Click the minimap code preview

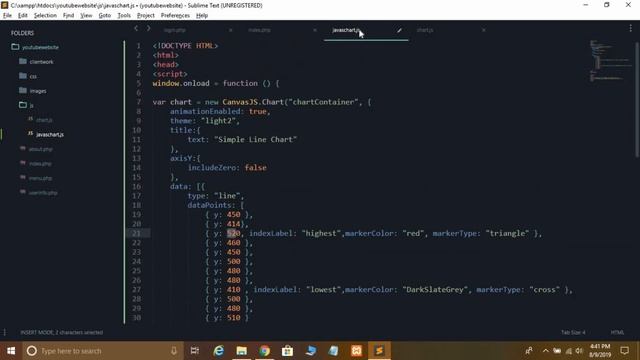coord(610,60)
